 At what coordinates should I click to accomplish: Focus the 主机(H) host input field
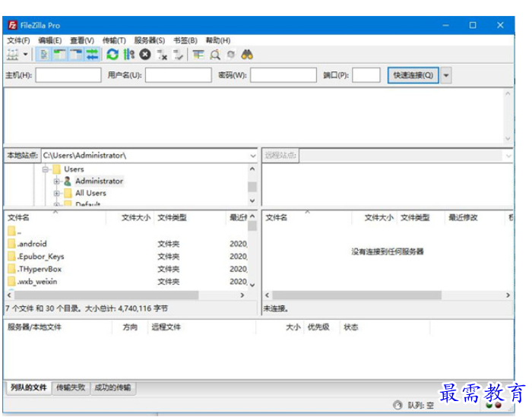(x=68, y=75)
